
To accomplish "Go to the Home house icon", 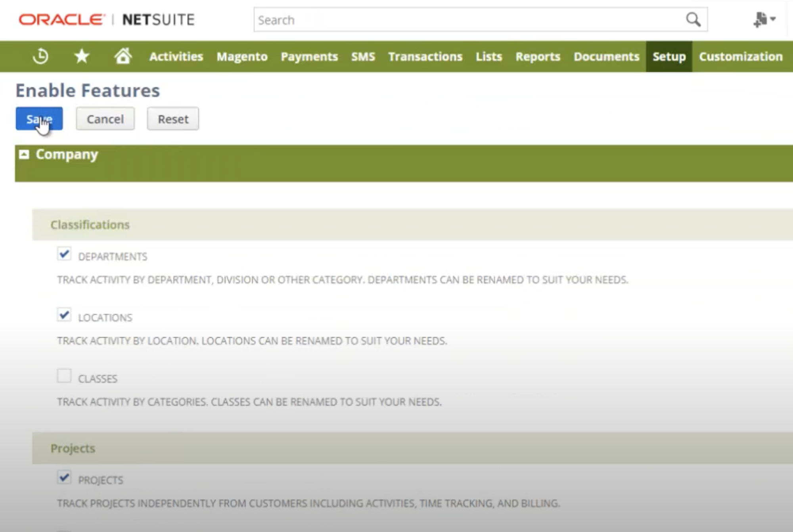I will coord(123,56).
